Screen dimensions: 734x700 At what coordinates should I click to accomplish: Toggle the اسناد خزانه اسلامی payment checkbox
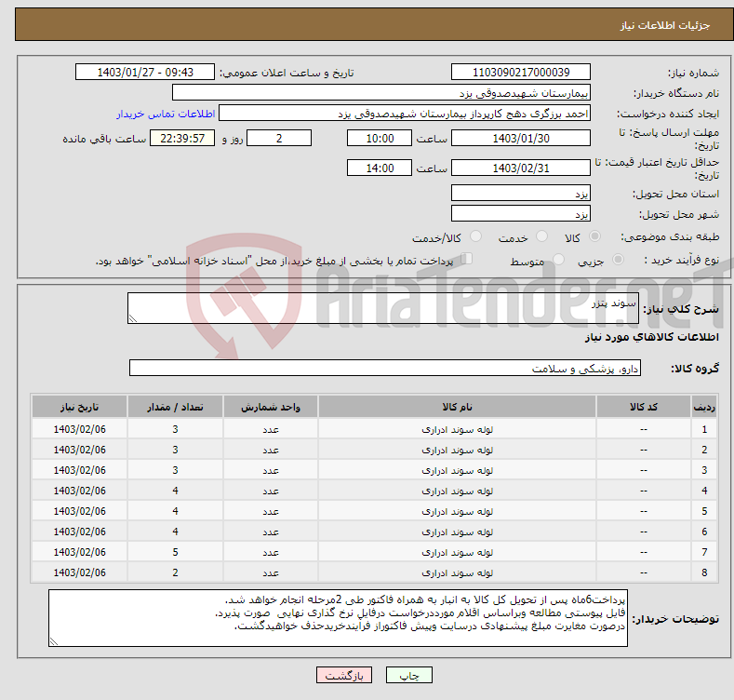pyautogui.click(x=466, y=259)
